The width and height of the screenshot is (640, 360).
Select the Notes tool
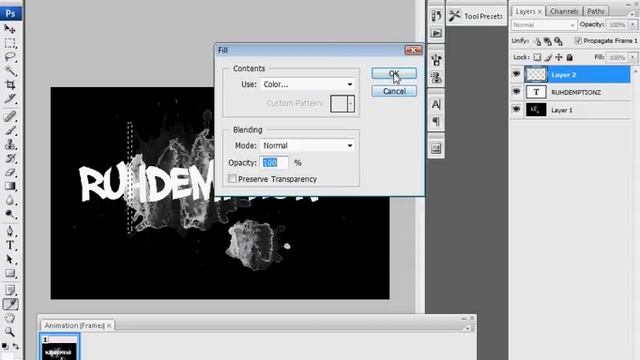point(10,290)
